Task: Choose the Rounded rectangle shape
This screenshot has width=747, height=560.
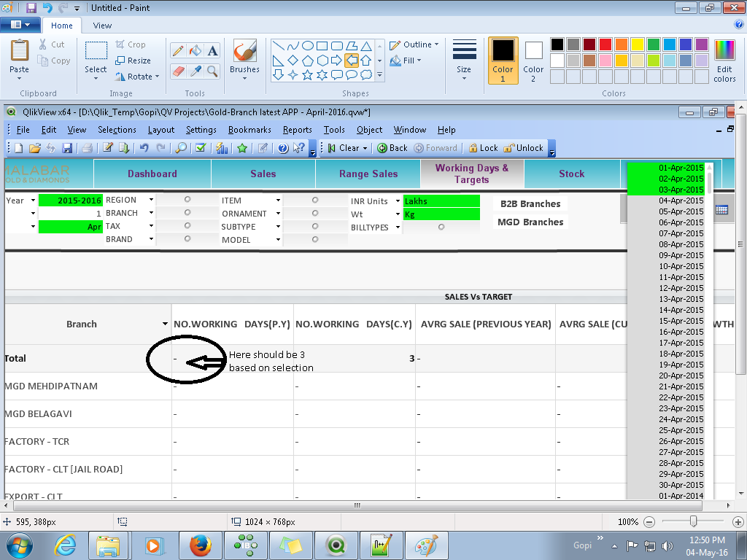Action: 337,46
